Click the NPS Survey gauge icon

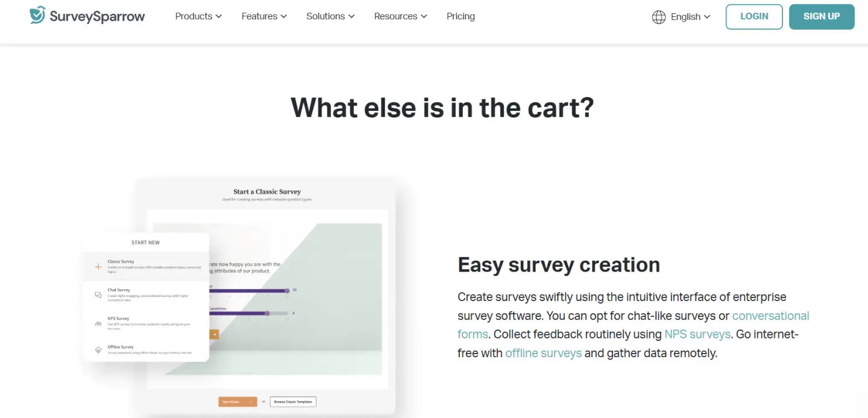pyautogui.click(x=98, y=323)
